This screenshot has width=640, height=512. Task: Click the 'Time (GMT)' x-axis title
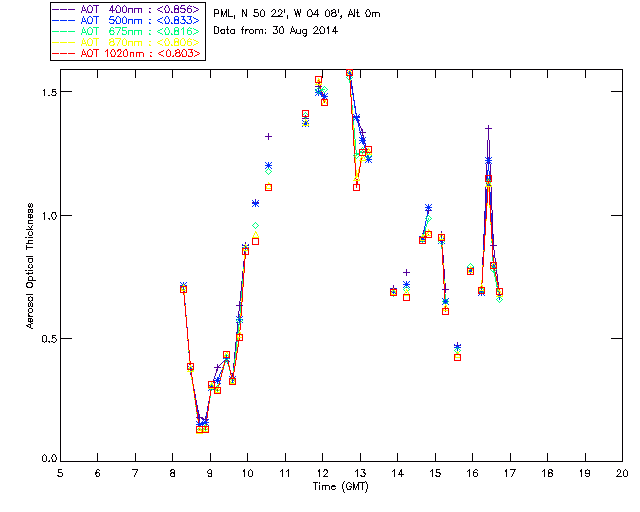tap(340, 486)
